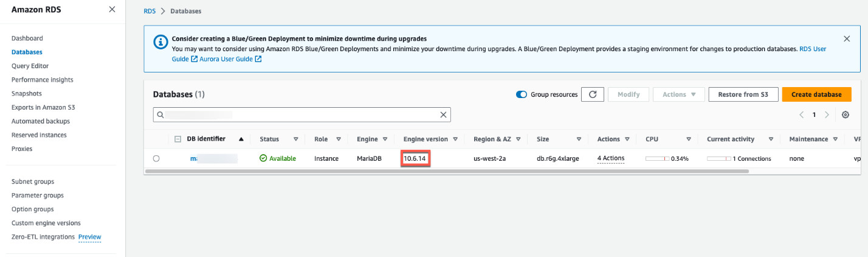Viewport: 868px width, 257px height.
Task: Open Dashboard in the sidebar
Action: (x=27, y=38)
